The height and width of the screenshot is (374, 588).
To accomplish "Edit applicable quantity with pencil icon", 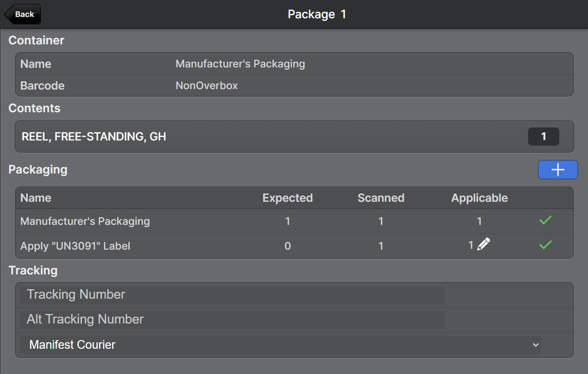I will coord(483,244).
